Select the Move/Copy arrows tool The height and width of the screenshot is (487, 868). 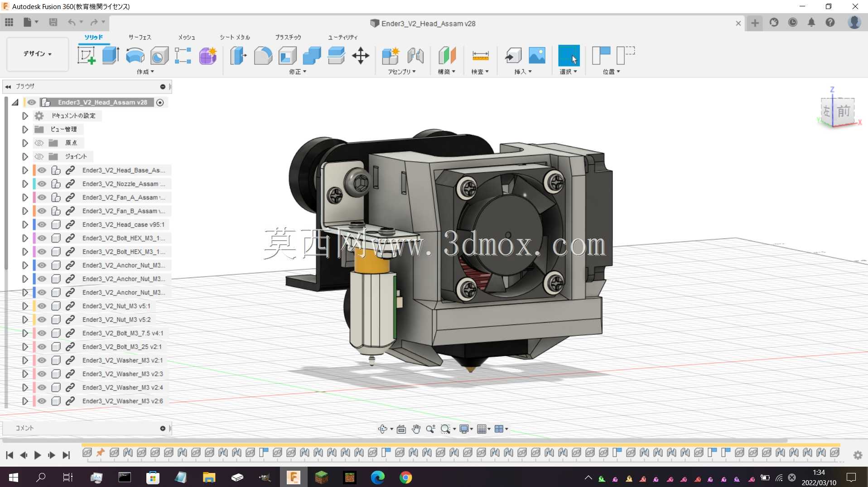coord(361,56)
